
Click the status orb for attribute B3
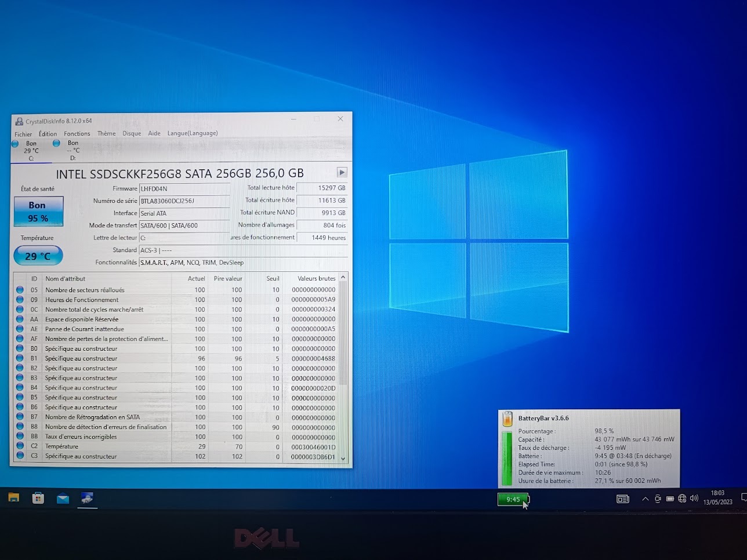tap(20, 379)
